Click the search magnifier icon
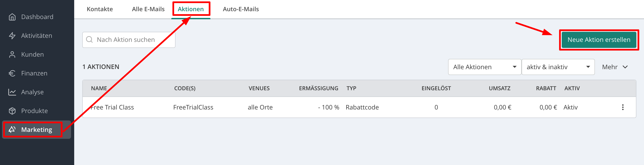Screen dimensions: 644x165 tap(89, 40)
